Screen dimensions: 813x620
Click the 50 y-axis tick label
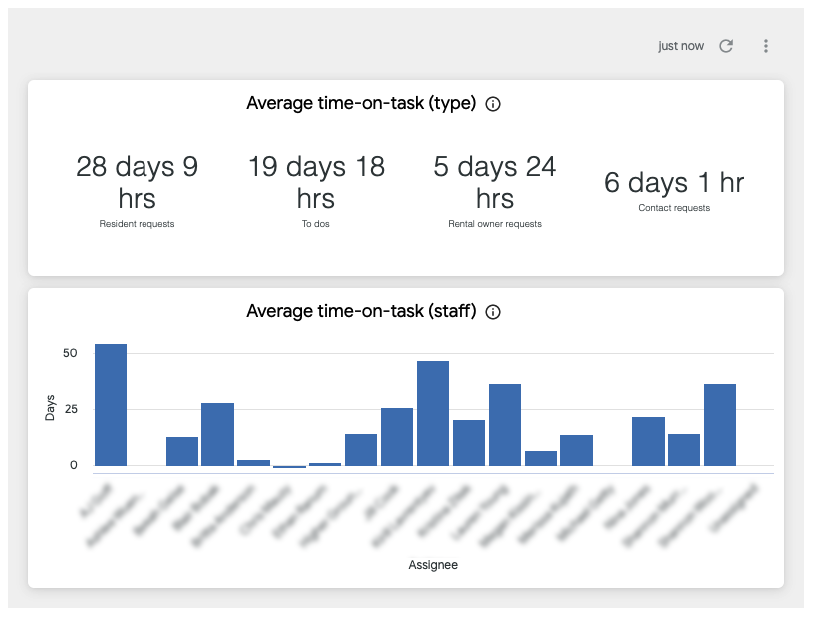(x=70, y=353)
